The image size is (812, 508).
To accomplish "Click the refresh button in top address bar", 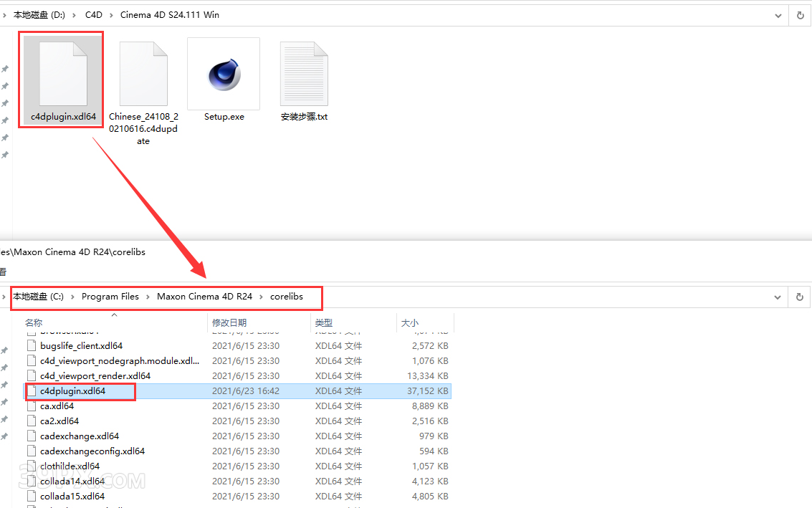I will (800, 15).
